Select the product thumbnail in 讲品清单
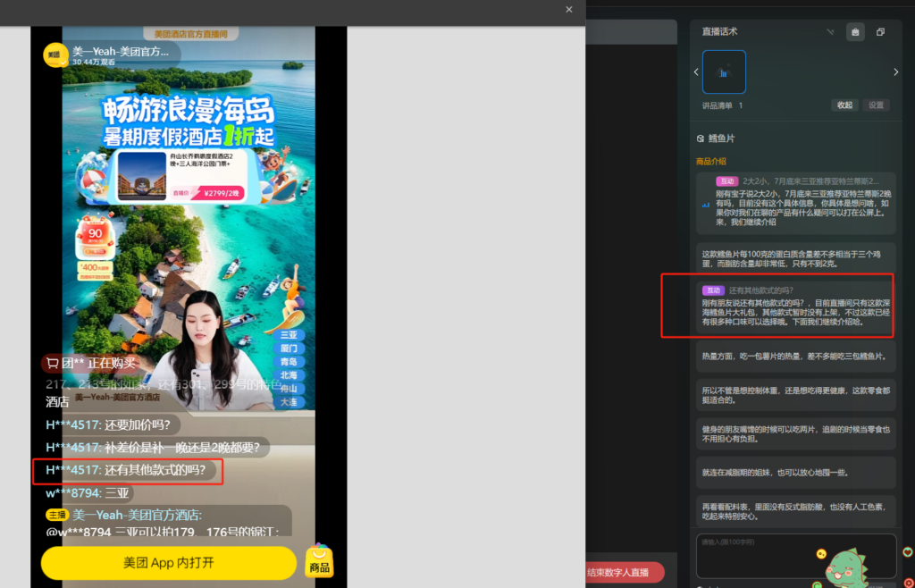The width and height of the screenshot is (915, 588). coord(724,72)
